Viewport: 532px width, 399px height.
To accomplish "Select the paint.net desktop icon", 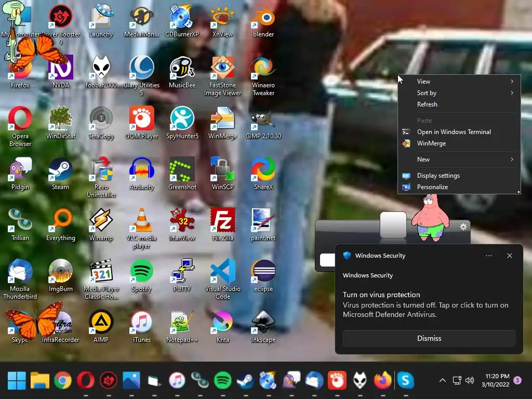I will [263, 224].
